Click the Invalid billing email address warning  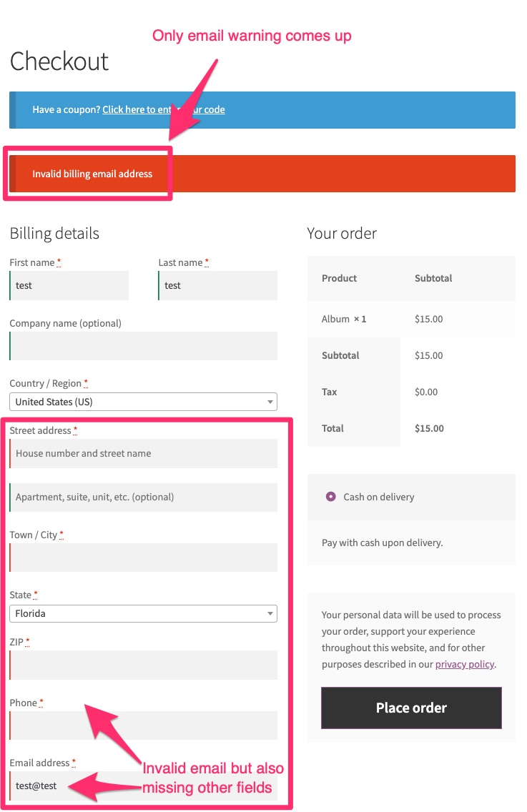[x=93, y=173]
